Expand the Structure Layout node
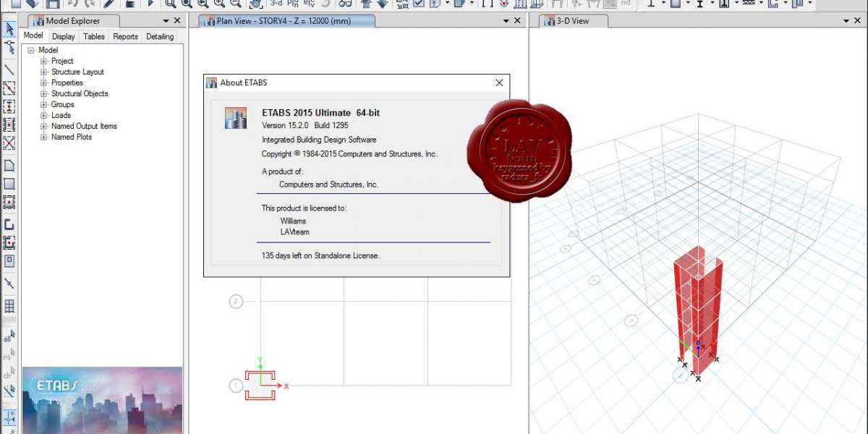Viewport: 868px width, 434px height. click(x=44, y=72)
